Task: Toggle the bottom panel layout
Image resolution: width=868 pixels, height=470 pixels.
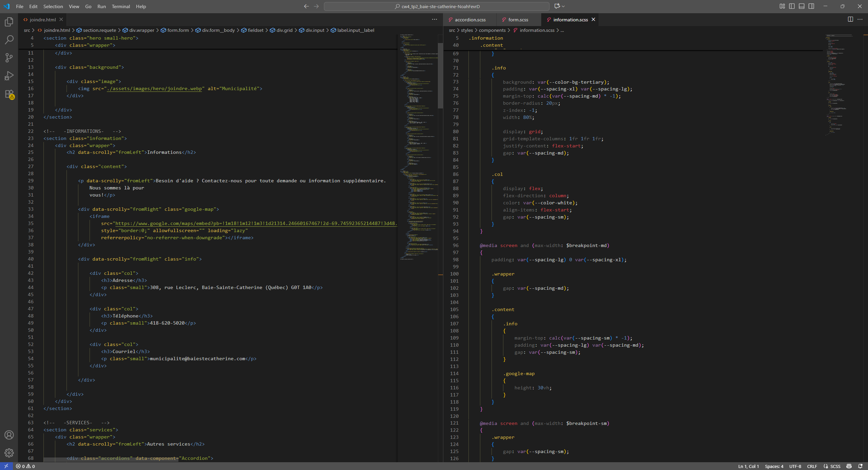Action: [x=802, y=6]
